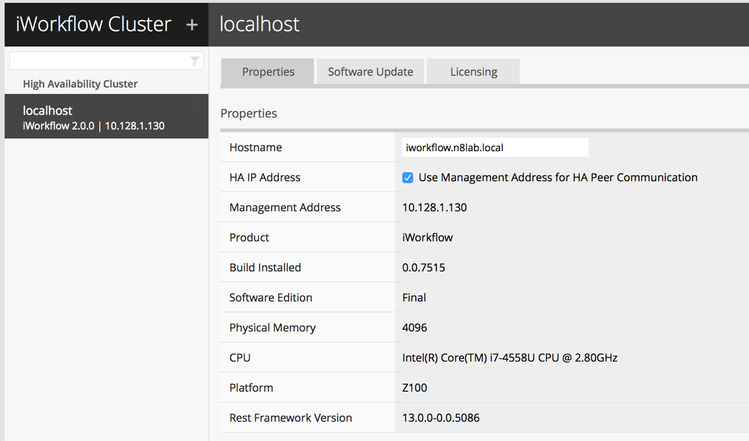Open the Software Update tab
The height and width of the screenshot is (441, 749).
pyautogui.click(x=370, y=72)
